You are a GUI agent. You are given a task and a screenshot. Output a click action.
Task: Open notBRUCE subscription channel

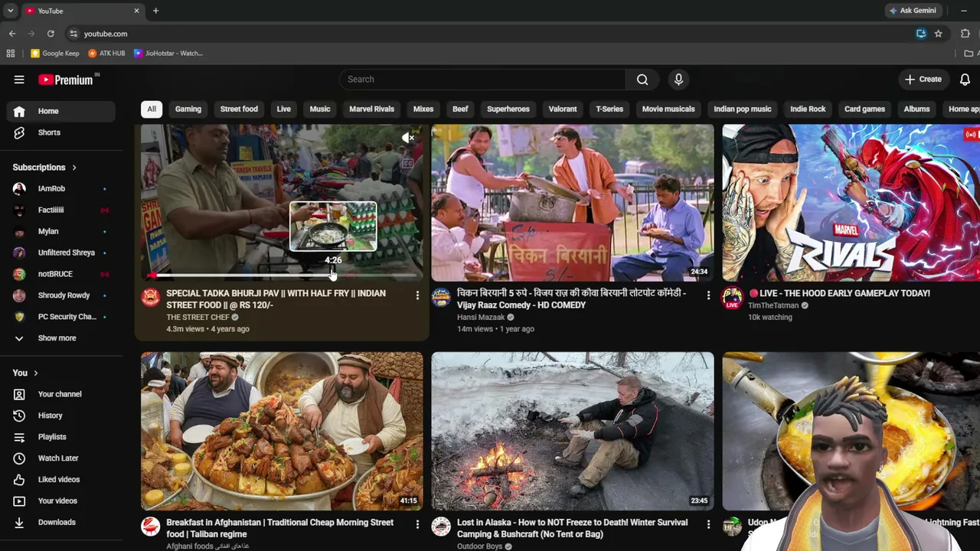[x=61, y=274]
